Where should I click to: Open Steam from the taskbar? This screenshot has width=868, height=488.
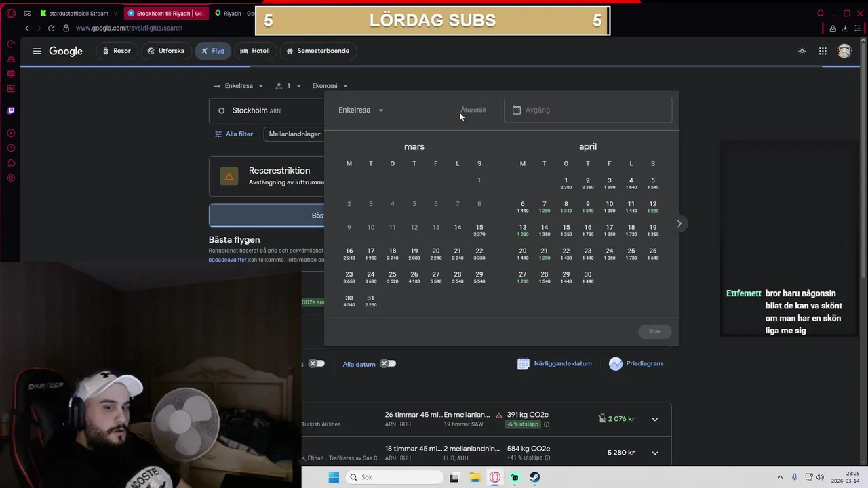click(x=535, y=477)
